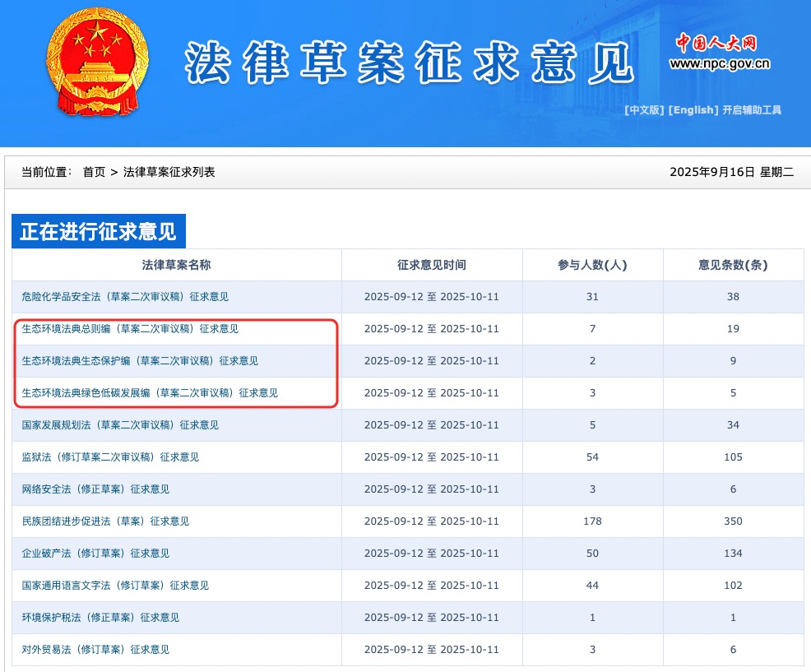Switch to 中文版 language
811x672 pixels.
pos(644,110)
